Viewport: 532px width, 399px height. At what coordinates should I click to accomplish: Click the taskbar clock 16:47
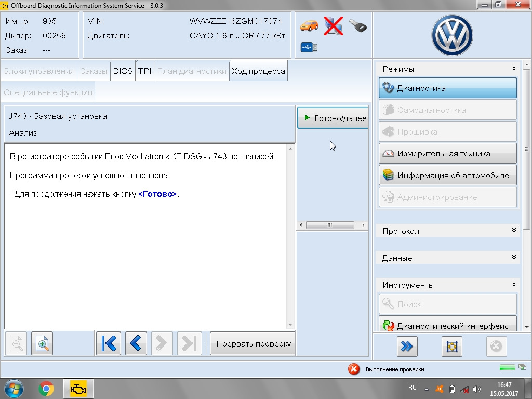pos(504,385)
